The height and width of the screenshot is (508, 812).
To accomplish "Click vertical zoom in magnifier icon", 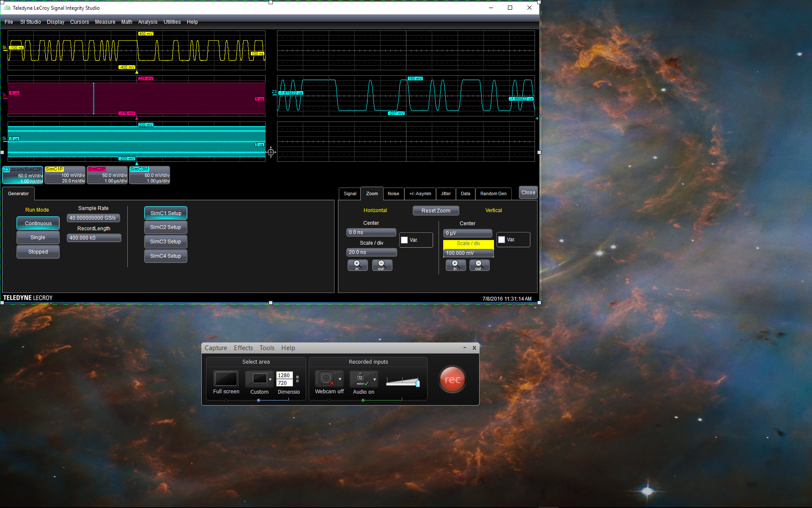I will pyautogui.click(x=455, y=265).
